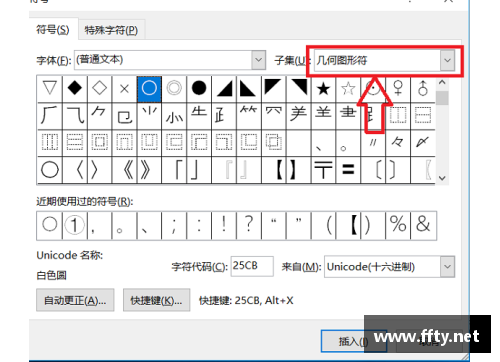This screenshot has width=500, height=362.
Task: Click the symbol grid scrollbar thumb
Action: [x=442, y=98]
